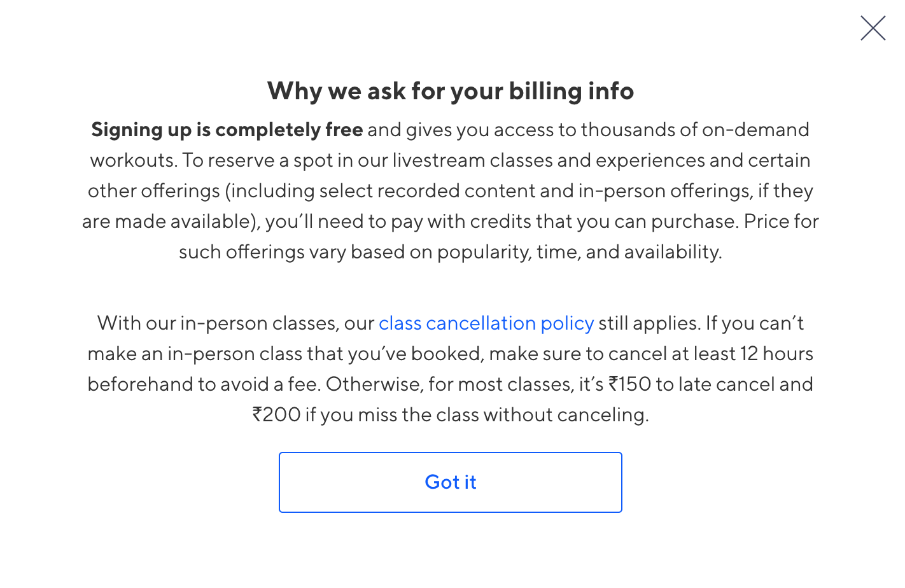Click the phrase 'beforehand to avoid a fee'
This screenshot has width=905, height=588.
click(204, 384)
